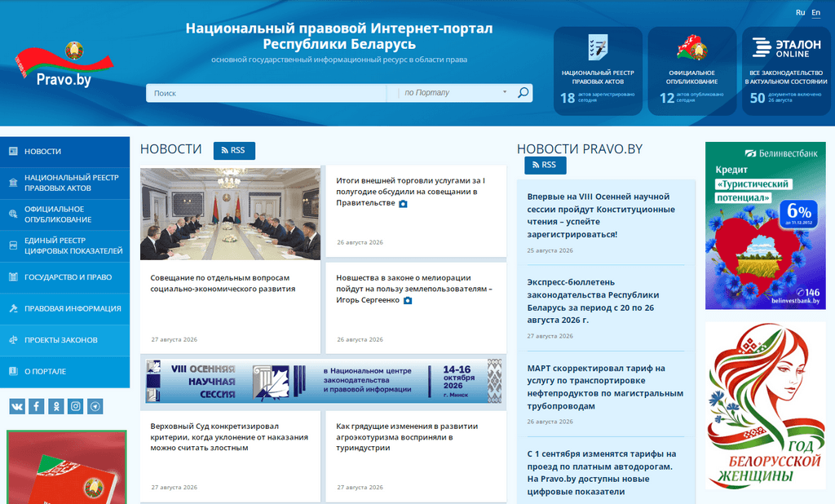This screenshot has width=835, height=504.
Task: Open Итоги внешней торговли услугами article
Action: pos(410,192)
